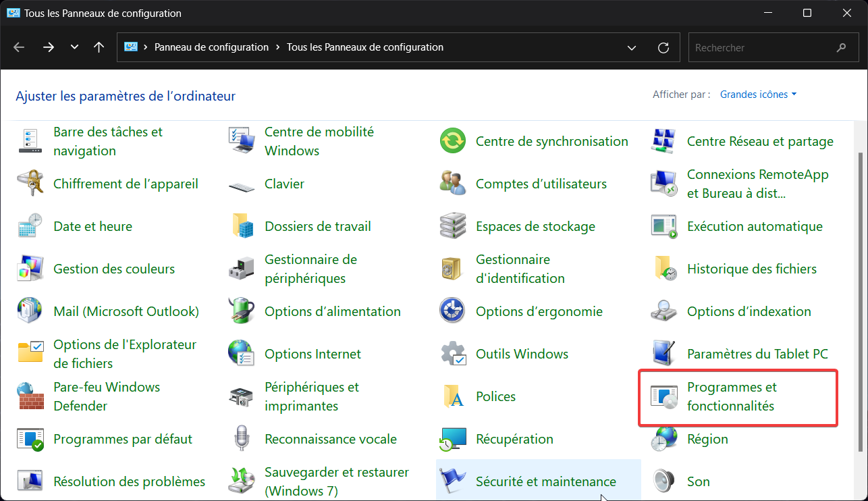Image resolution: width=868 pixels, height=501 pixels.
Task: Open Centre de synchronisation green icon
Action: pos(452,141)
